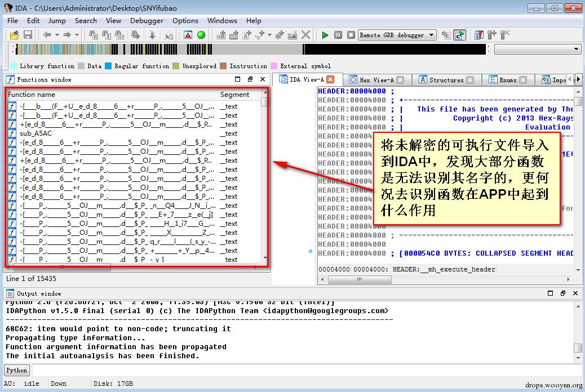Start the debugger process with play button

pyautogui.click(x=325, y=35)
